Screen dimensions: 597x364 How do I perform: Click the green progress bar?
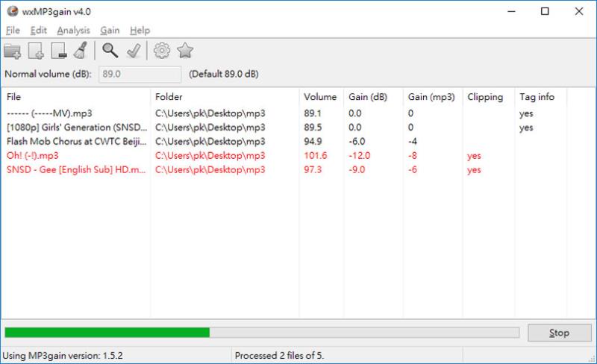[262, 333]
